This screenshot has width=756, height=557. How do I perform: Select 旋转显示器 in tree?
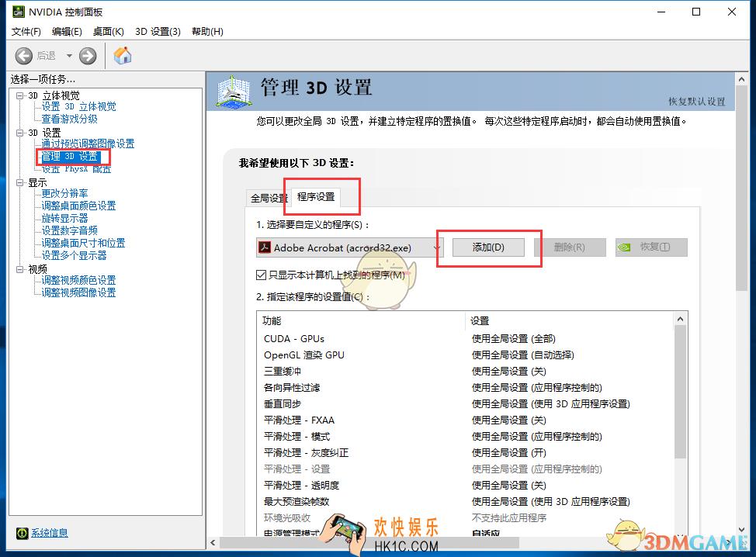point(64,218)
